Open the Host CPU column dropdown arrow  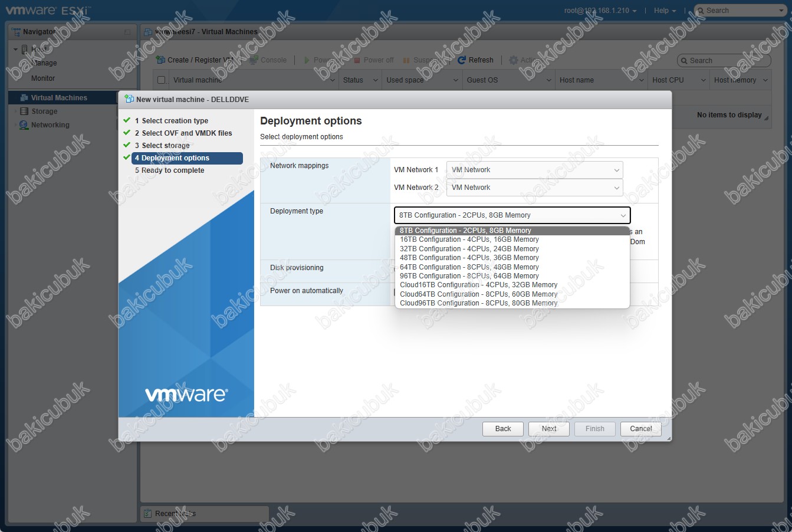click(703, 80)
